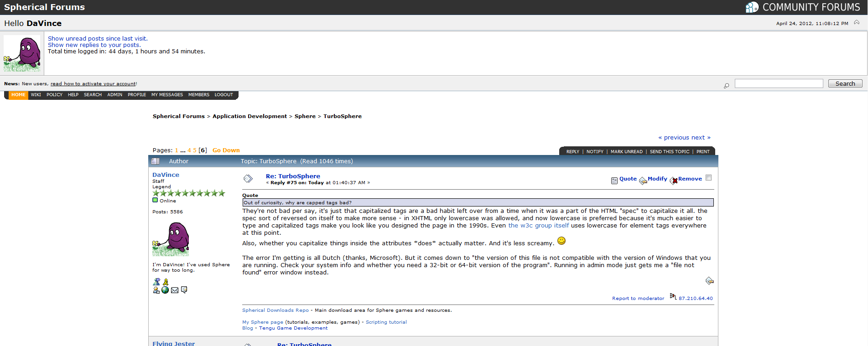Click the view profile icon under DaVince
The height and width of the screenshot is (346, 868).
pos(156,290)
